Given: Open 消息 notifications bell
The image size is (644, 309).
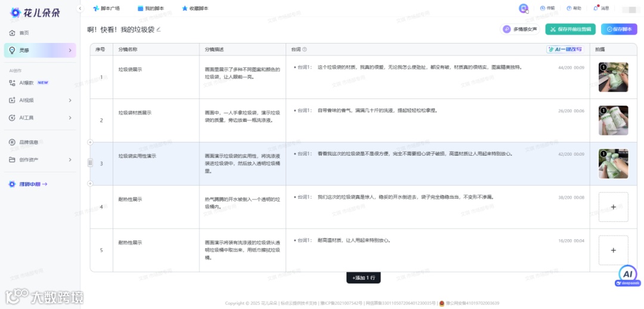Looking at the screenshot, I should tap(601, 8).
